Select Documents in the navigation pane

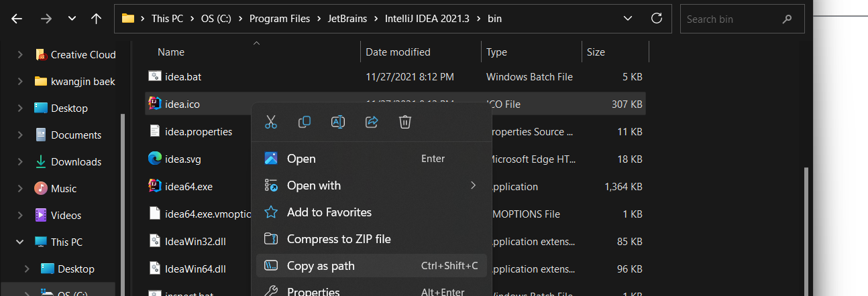76,135
